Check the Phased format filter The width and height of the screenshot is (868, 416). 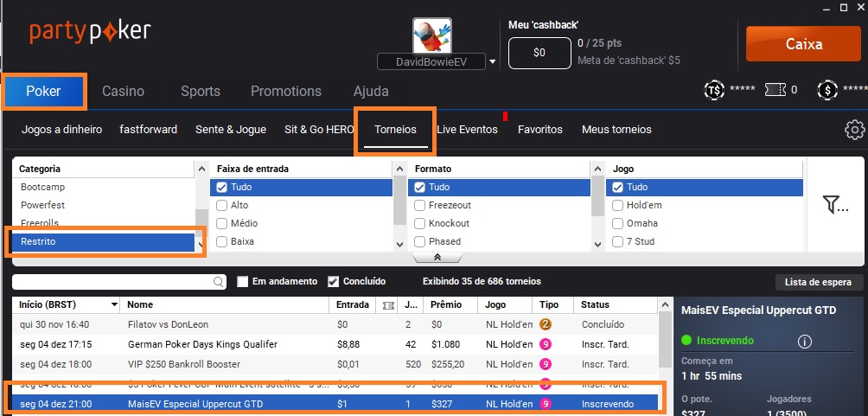pyautogui.click(x=419, y=242)
